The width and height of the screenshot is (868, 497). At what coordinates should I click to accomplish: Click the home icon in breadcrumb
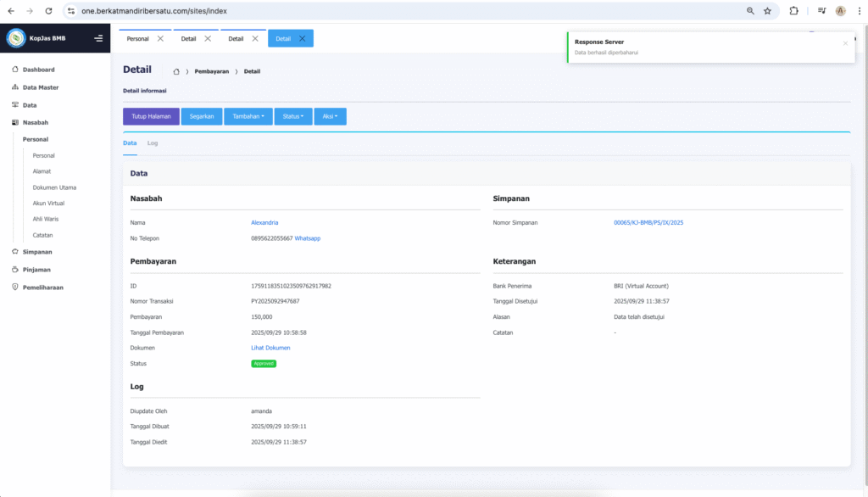click(x=176, y=71)
